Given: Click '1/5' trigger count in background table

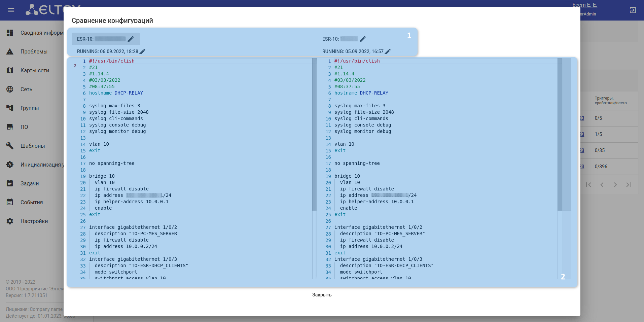Looking at the screenshot, I should coord(598,134).
